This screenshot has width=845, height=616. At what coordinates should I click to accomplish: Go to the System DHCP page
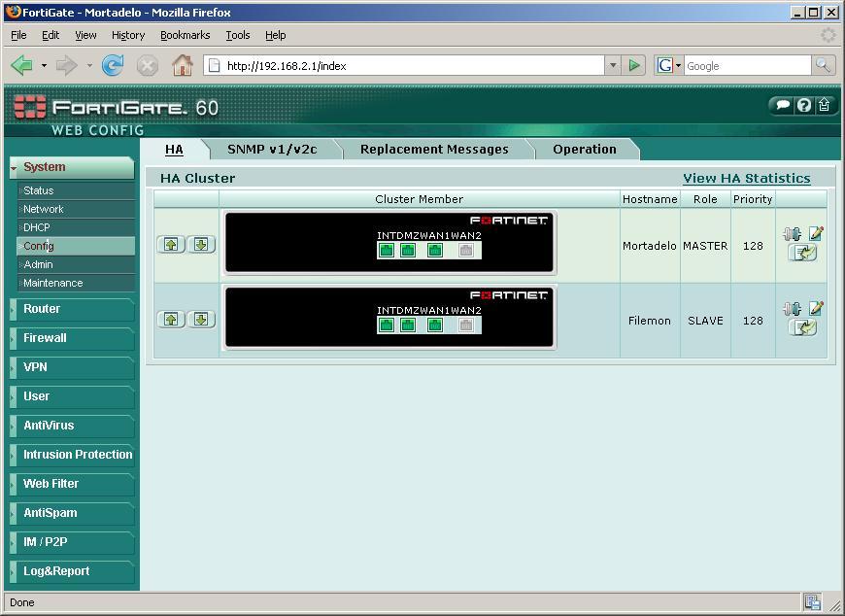pos(76,227)
